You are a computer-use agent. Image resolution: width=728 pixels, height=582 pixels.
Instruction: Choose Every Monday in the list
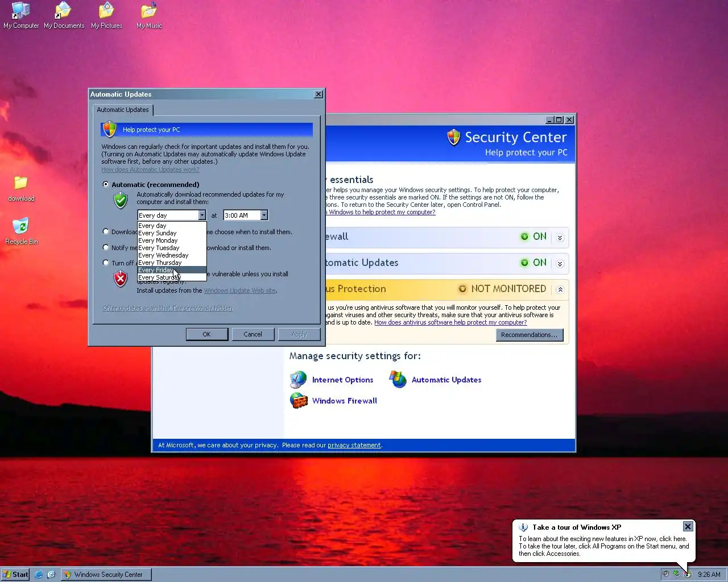172,240
